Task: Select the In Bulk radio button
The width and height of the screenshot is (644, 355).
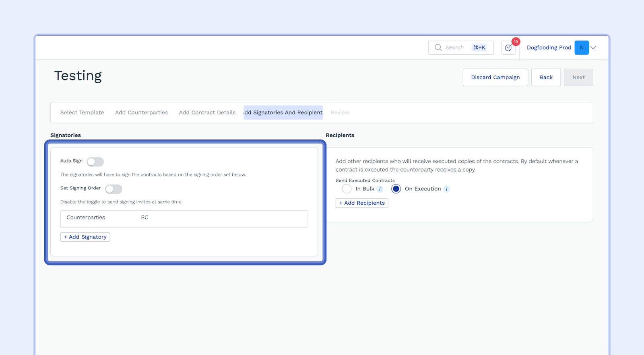Action: (347, 189)
